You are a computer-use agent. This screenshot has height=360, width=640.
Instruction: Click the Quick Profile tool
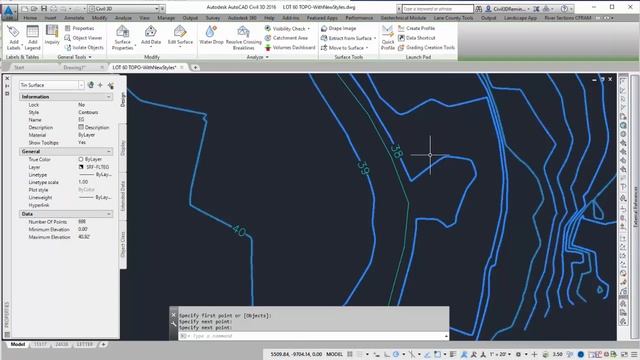[x=387, y=37]
